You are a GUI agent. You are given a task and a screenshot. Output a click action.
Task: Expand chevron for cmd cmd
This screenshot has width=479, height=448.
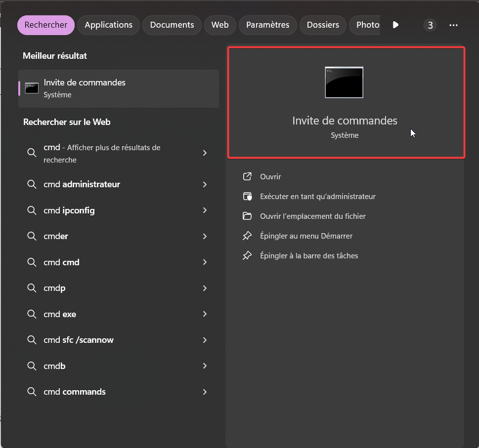click(x=205, y=262)
